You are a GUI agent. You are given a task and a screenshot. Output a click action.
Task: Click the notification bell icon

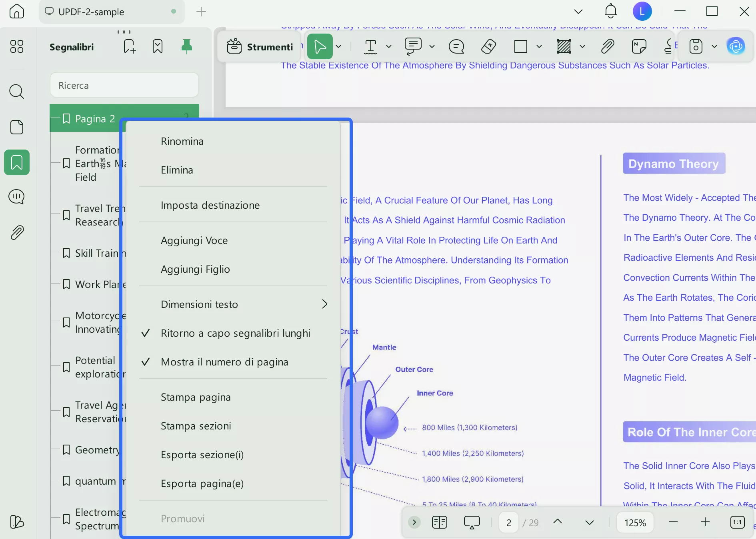click(x=610, y=11)
